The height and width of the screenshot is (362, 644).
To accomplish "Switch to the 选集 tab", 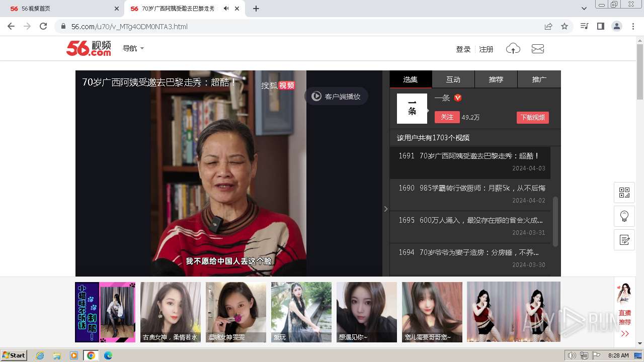I will [411, 79].
